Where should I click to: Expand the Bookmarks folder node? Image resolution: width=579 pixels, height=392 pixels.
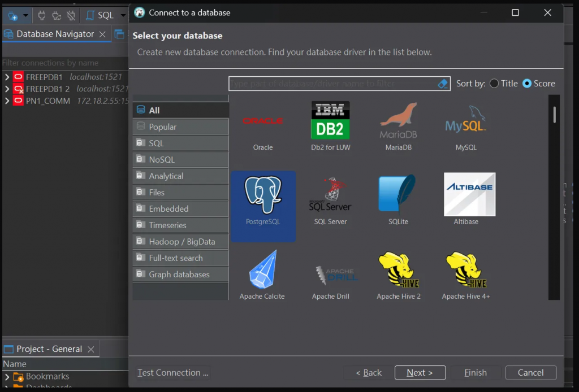coord(7,377)
